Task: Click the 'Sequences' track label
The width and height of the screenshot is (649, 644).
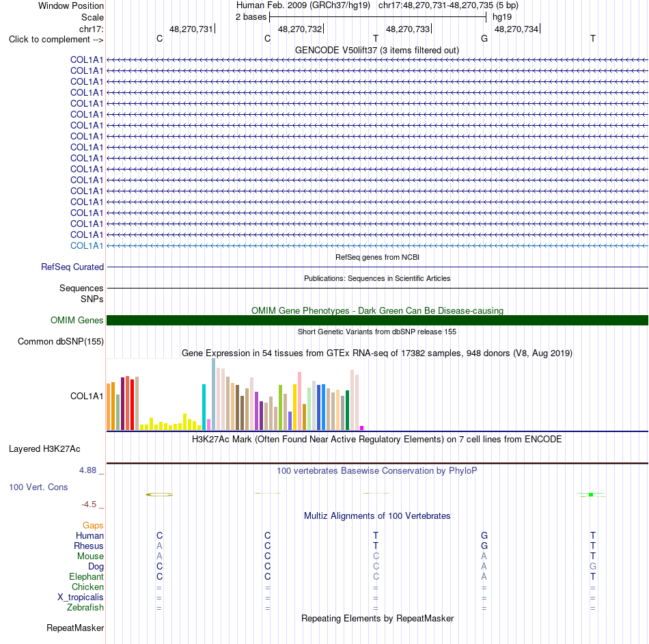Action: (81, 288)
